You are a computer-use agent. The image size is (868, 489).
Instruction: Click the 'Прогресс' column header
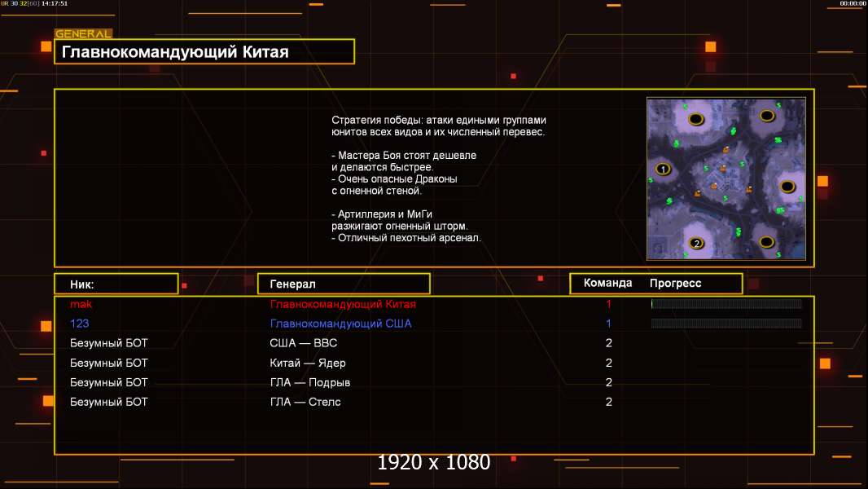pos(675,283)
